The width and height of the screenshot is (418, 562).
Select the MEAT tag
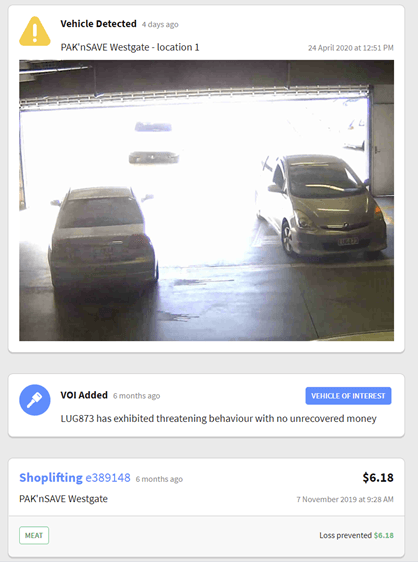click(x=34, y=535)
